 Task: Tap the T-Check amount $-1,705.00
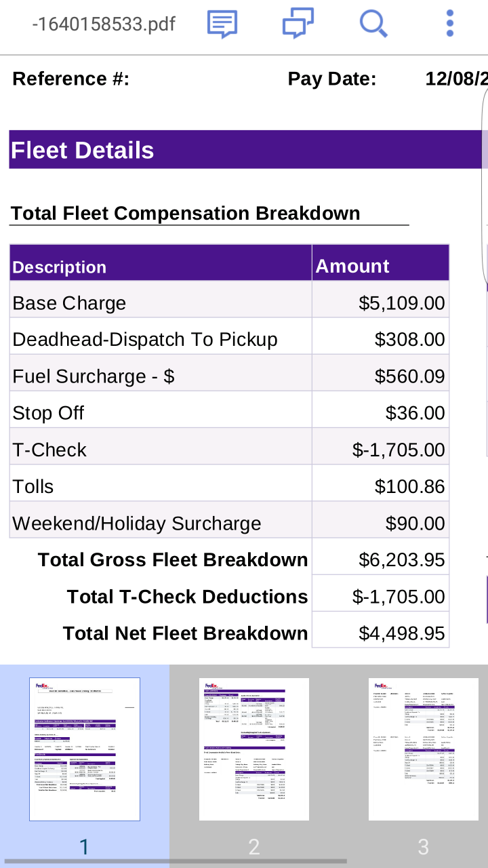[399, 450]
